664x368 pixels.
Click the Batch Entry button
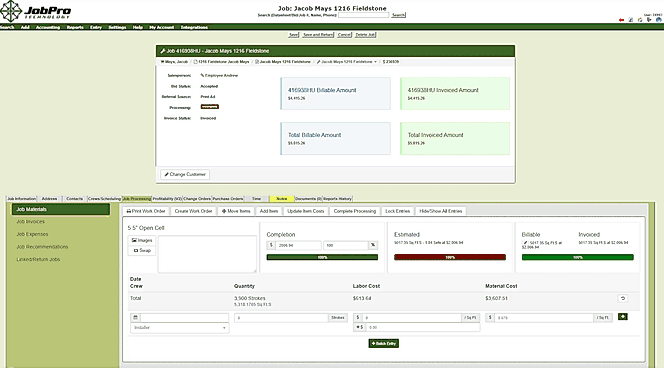pyautogui.click(x=384, y=343)
